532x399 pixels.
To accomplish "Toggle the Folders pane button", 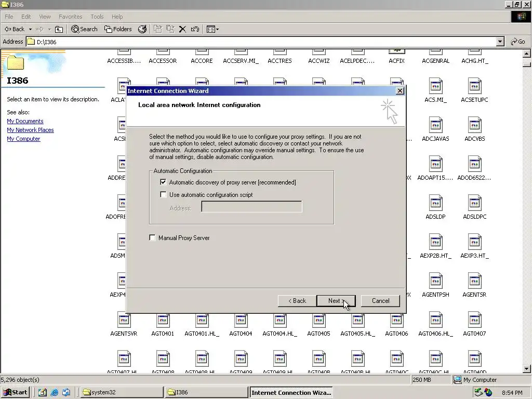I will tap(118, 29).
